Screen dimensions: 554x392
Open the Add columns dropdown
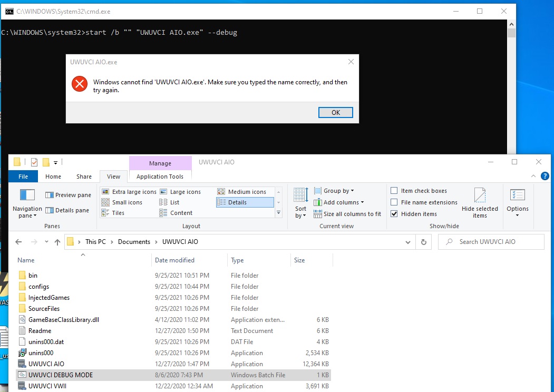click(x=339, y=202)
